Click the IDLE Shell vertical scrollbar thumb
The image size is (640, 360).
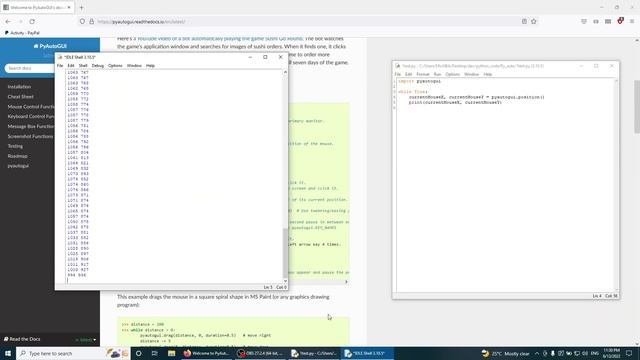pos(285,253)
